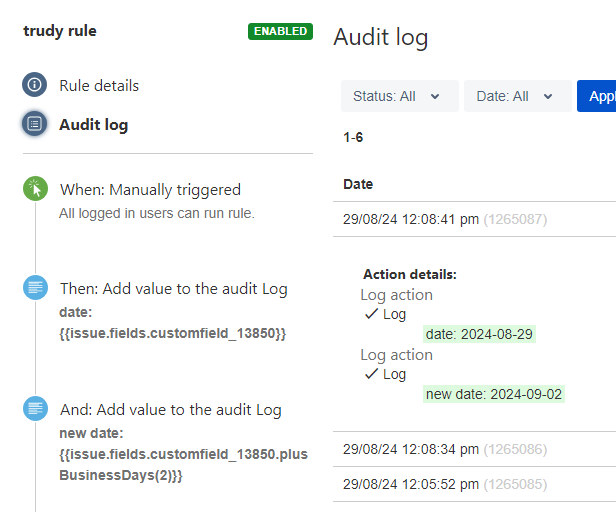Open the Date: All filter dropdown
The width and height of the screenshot is (616, 512).
(x=517, y=96)
